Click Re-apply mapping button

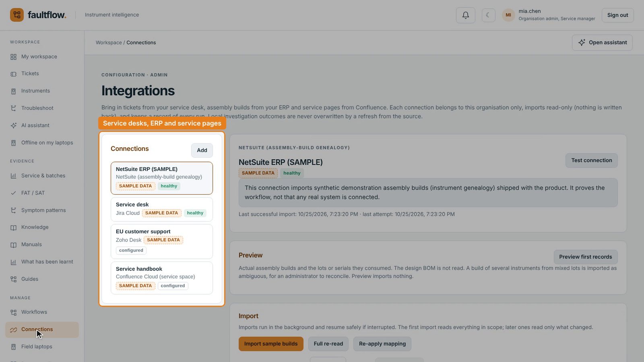pyautogui.click(x=382, y=344)
